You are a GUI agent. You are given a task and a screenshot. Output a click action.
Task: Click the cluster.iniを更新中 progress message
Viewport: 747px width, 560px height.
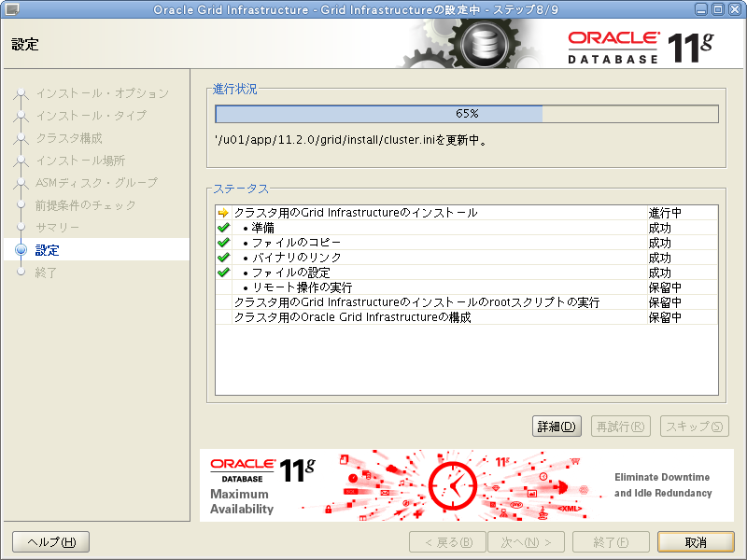(x=351, y=140)
